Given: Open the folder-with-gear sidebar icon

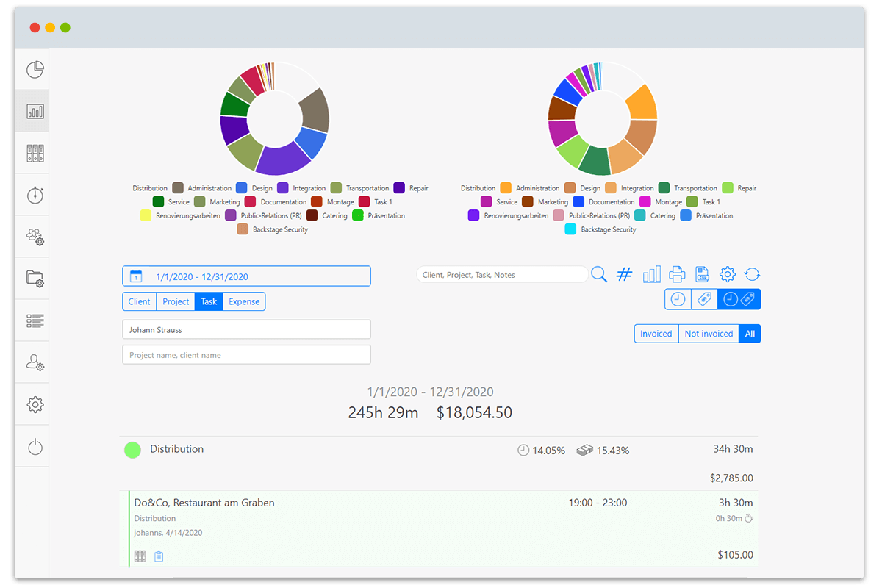Looking at the screenshot, I should [35, 279].
